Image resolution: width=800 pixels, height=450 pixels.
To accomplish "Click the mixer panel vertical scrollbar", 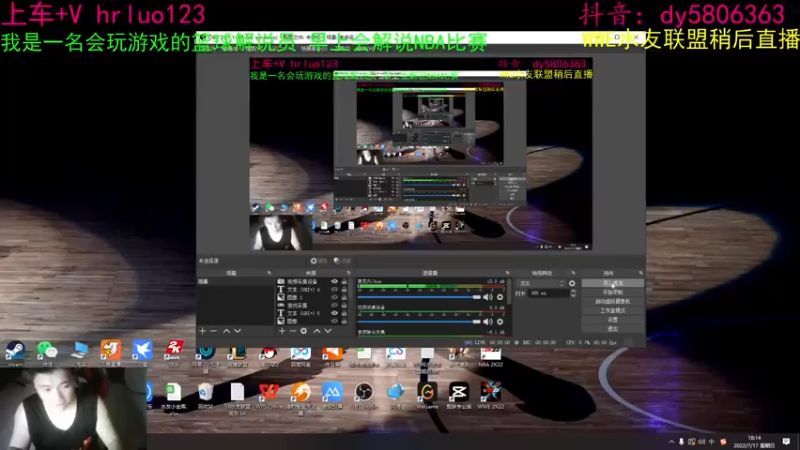I will click(x=509, y=292).
